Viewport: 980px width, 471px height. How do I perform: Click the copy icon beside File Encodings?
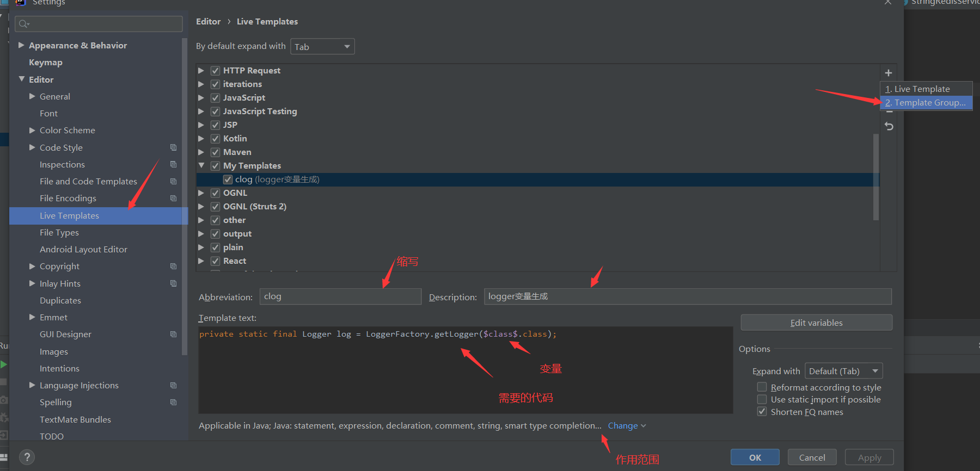pyautogui.click(x=173, y=199)
